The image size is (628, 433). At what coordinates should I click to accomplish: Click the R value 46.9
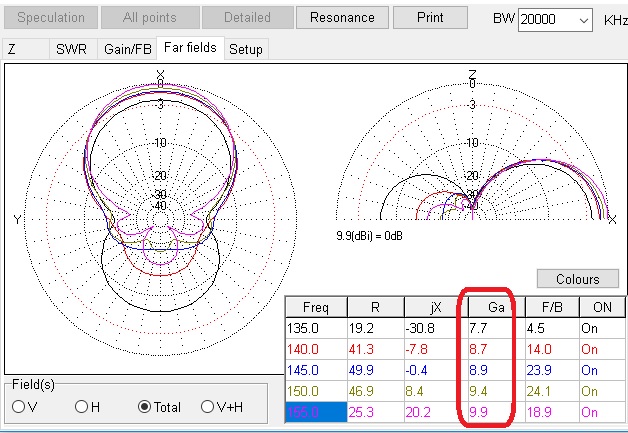(376, 391)
